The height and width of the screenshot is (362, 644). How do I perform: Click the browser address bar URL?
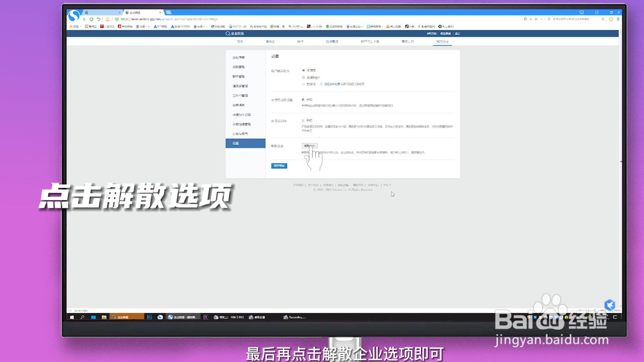(169, 19)
